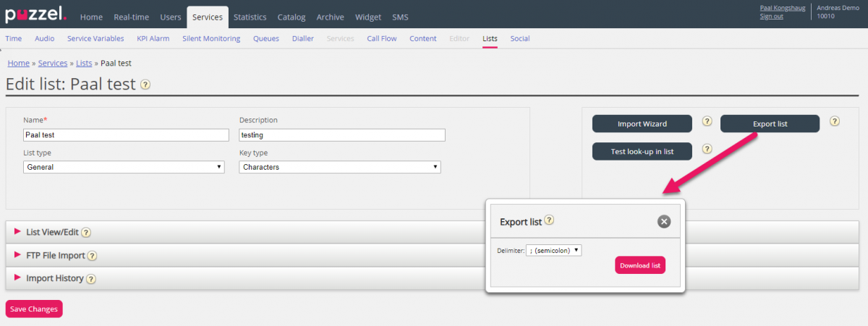The image size is (868, 326).
Task: Open the Statistics main menu tab
Action: pos(250,17)
